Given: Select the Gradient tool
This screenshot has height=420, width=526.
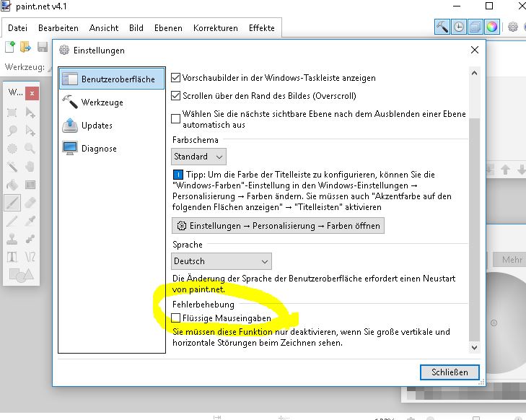Looking at the screenshot, I should pyautogui.click(x=30, y=185).
